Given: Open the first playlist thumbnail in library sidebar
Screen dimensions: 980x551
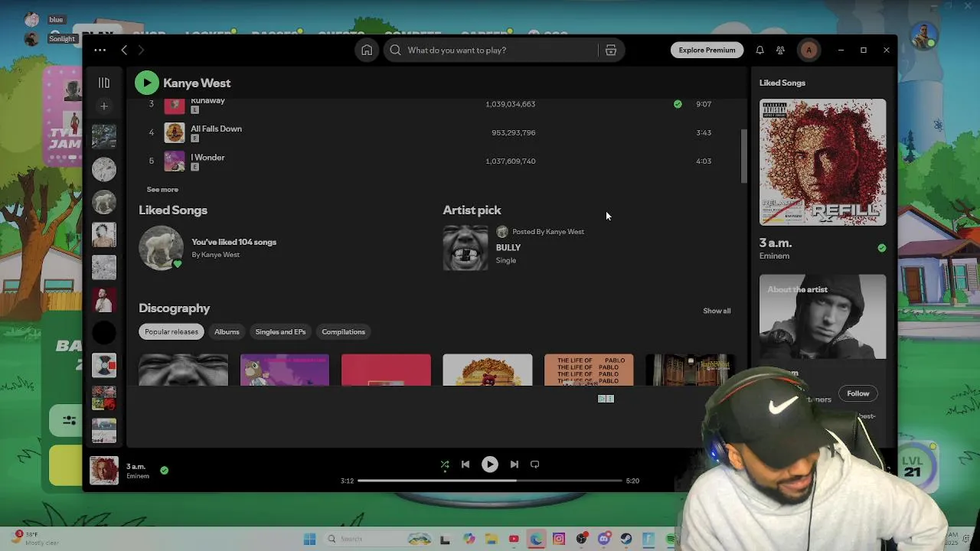Looking at the screenshot, I should [x=104, y=136].
